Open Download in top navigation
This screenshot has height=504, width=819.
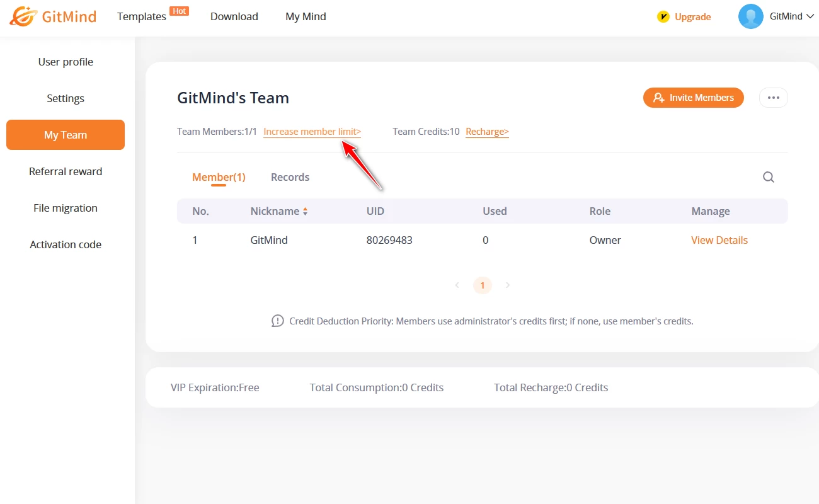tap(234, 16)
